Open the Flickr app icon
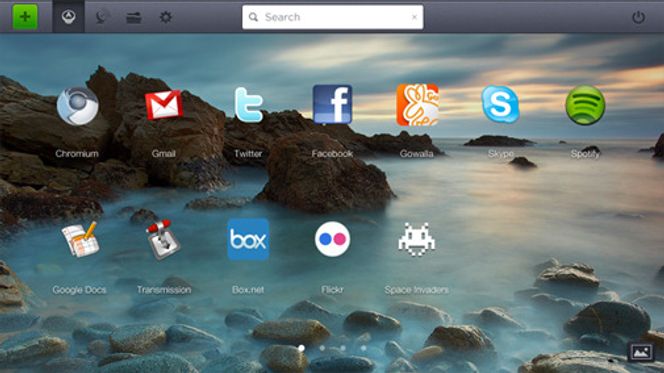The height and width of the screenshot is (373, 664). 332,239
